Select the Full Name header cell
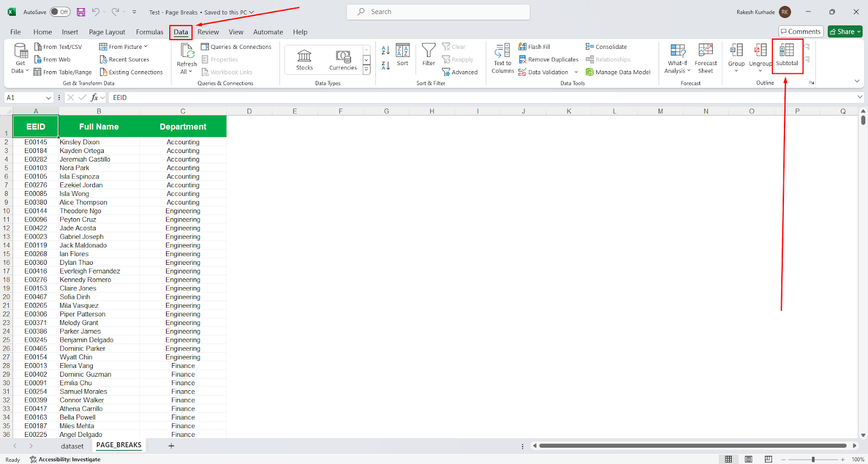The image size is (868, 464). pyautogui.click(x=99, y=126)
